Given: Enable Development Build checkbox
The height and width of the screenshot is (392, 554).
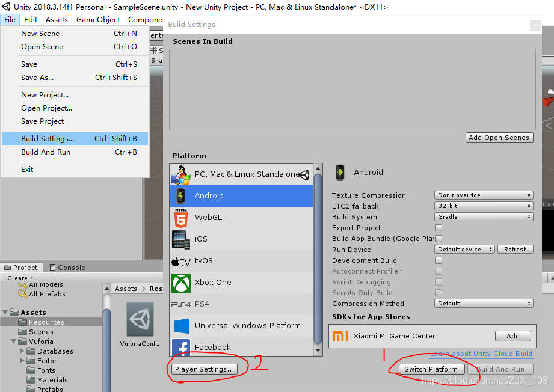Looking at the screenshot, I should [439, 260].
